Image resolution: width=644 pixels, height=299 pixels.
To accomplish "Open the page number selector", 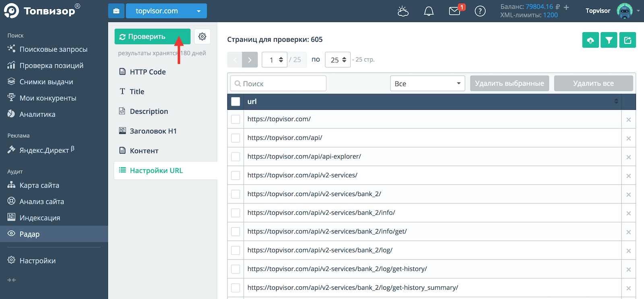I will (x=275, y=60).
